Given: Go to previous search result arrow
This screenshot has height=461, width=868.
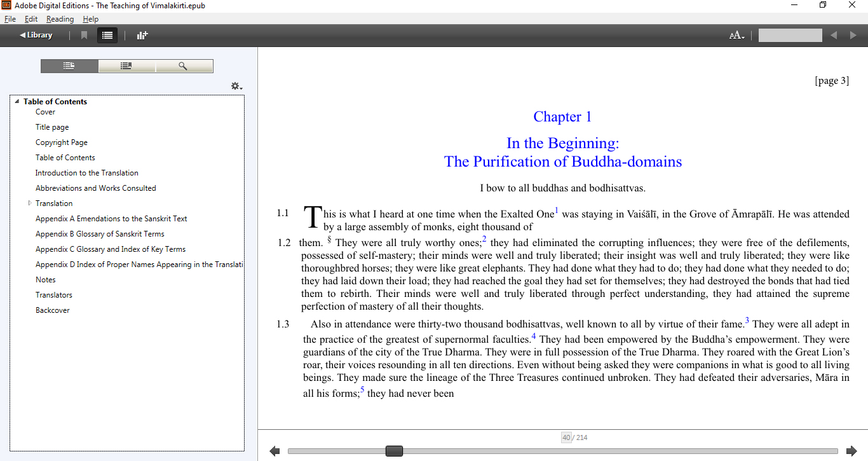Looking at the screenshot, I should pos(834,36).
